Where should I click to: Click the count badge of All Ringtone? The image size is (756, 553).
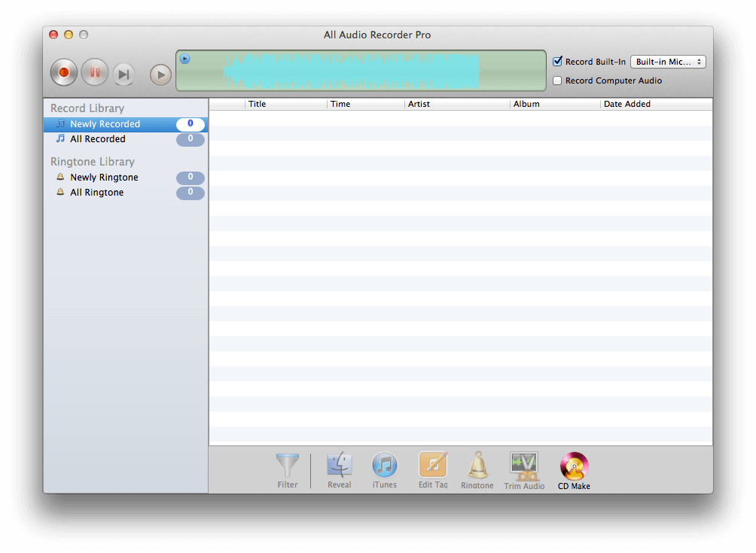[x=191, y=192]
